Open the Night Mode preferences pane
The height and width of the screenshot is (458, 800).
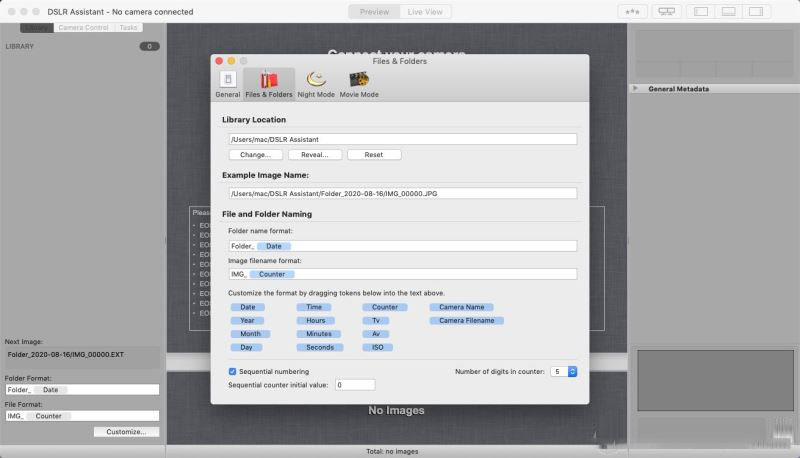click(316, 85)
